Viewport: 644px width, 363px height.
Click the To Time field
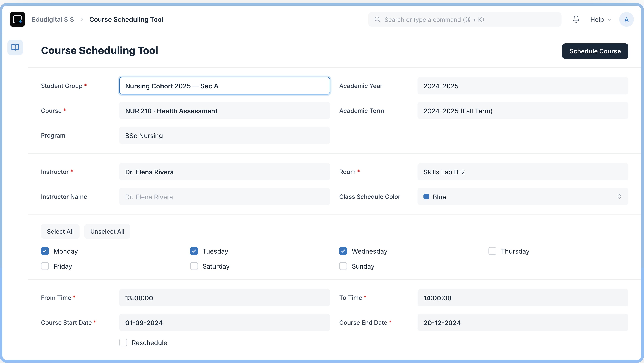point(523,298)
